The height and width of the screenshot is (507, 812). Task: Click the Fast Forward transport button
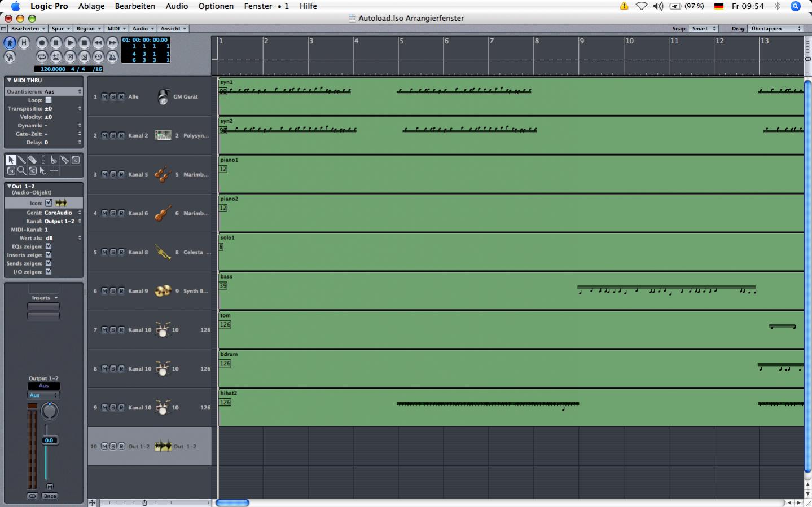point(112,42)
